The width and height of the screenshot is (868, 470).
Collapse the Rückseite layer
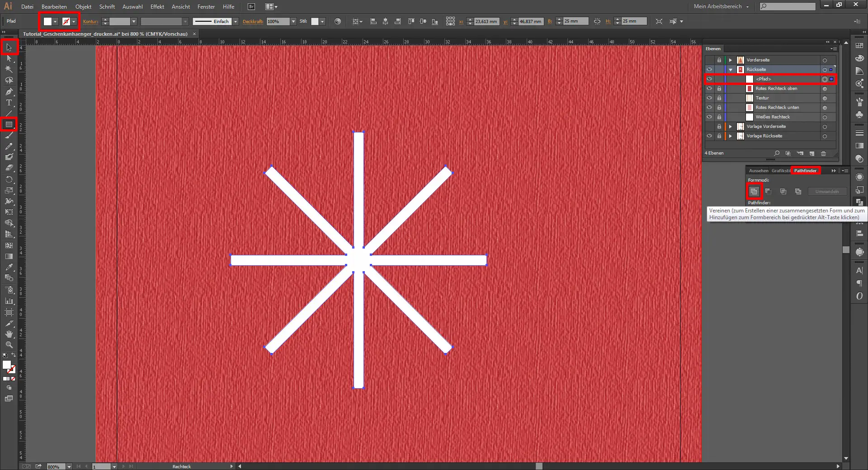pyautogui.click(x=731, y=70)
